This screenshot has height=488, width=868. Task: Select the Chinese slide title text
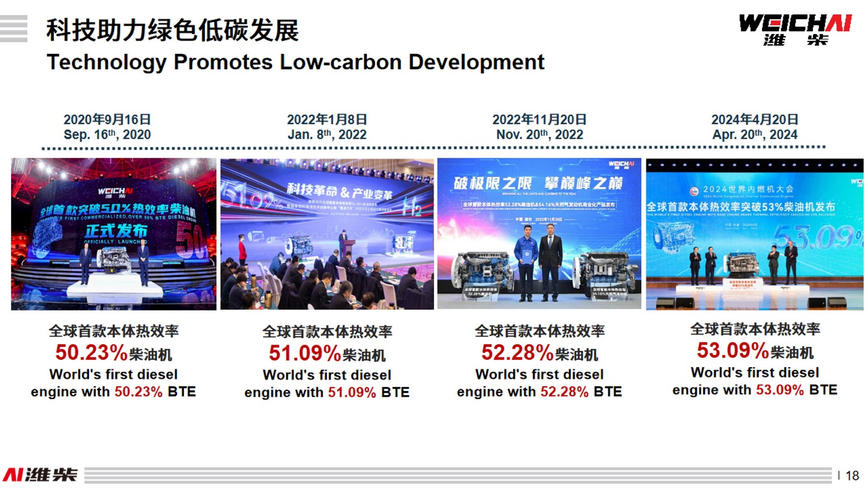[172, 30]
